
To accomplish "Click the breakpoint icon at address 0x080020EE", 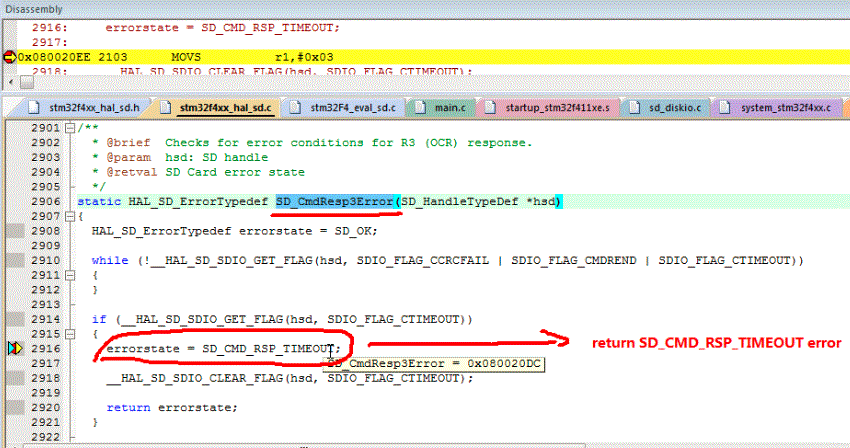I will [9, 57].
